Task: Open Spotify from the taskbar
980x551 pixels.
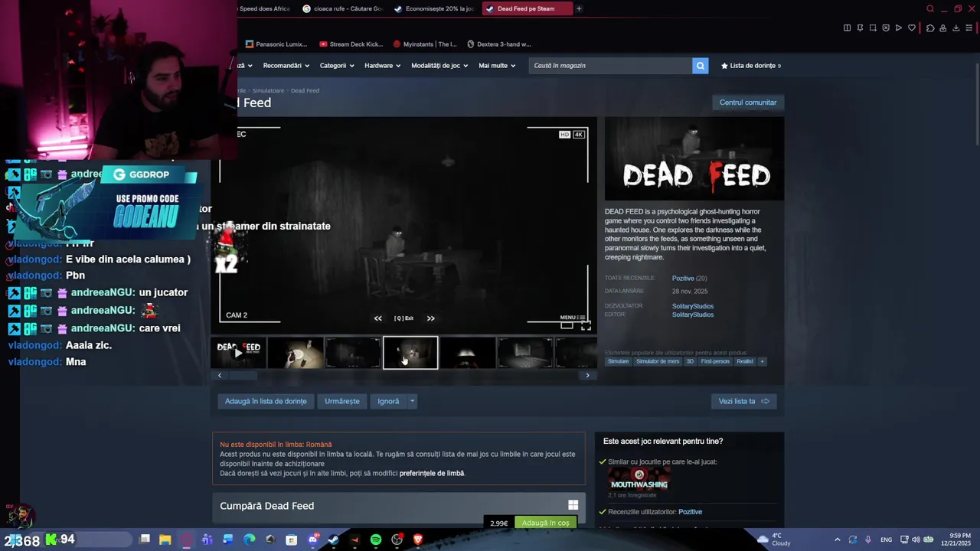Action: coord(376,540)
